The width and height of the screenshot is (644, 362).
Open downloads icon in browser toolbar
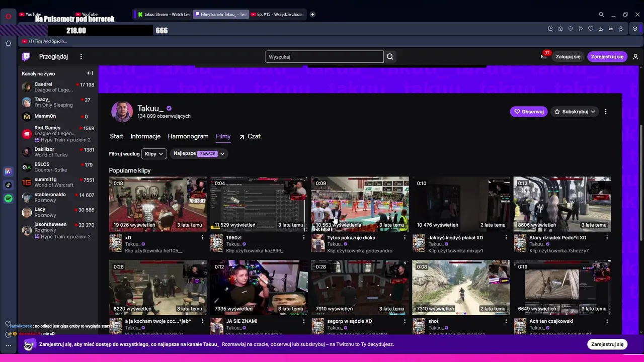(x=601, y=29)
